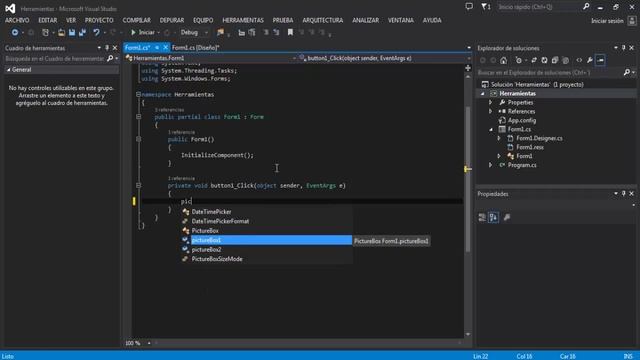Viewport: 640px width, 360px height.
Task: Open the COMPILAR menu
Action: 136,20
